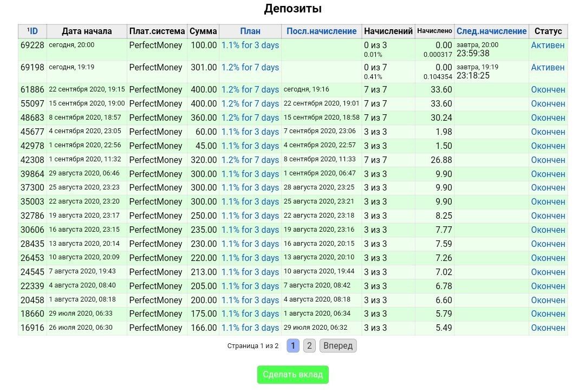Open Окончен status of deposit 30606
Screen dimensions: 585x392
(548, 230)
